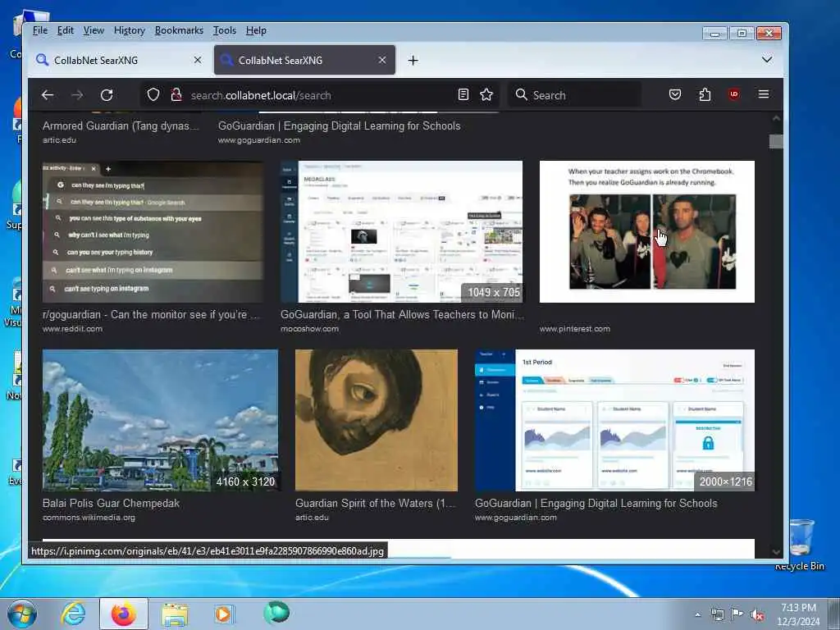Close the active CollabNet SearXNG tab
This screenshot has height=630, width=840.
tap(382, 60)
